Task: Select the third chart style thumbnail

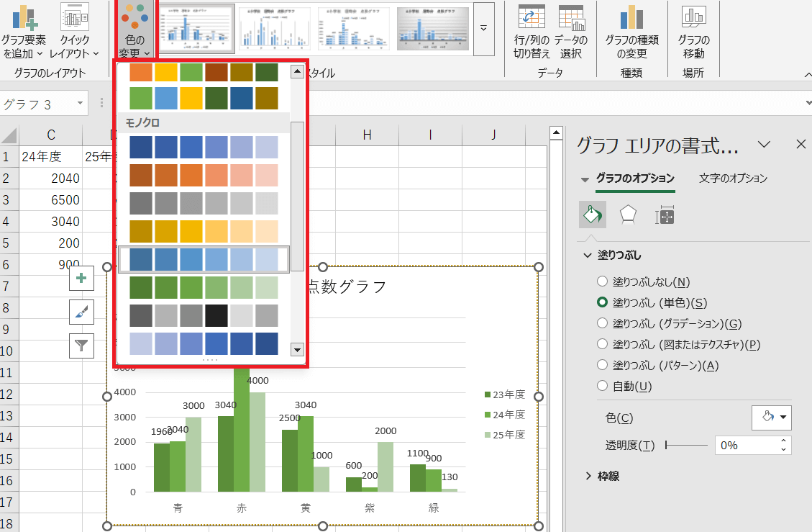Action: point(354,29)
